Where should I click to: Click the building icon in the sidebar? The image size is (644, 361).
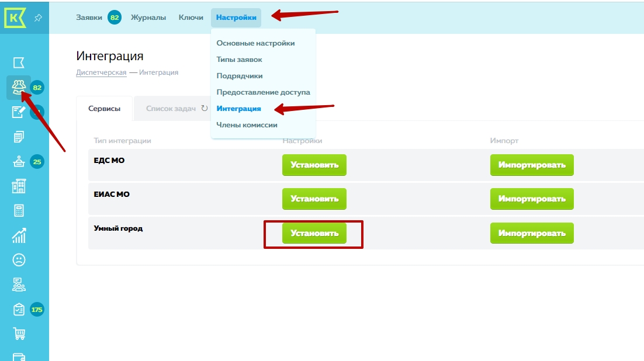[19, 186]
